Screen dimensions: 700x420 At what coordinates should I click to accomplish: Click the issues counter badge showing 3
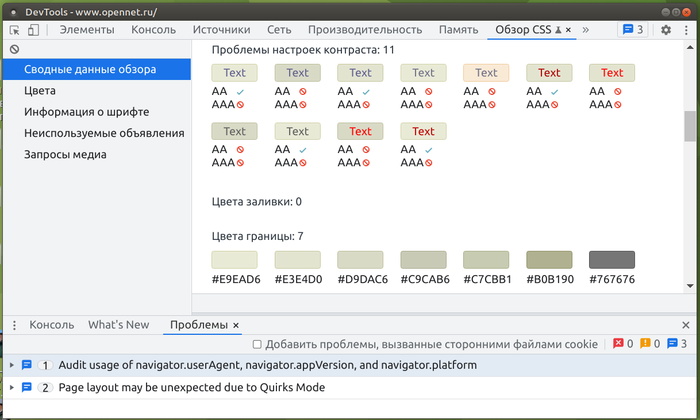click(x=627, y=30)
